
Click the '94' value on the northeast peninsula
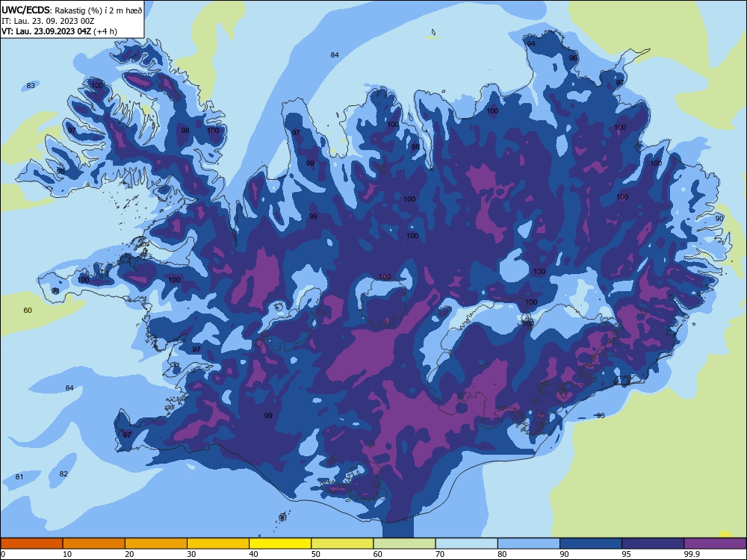pos(531,44)
